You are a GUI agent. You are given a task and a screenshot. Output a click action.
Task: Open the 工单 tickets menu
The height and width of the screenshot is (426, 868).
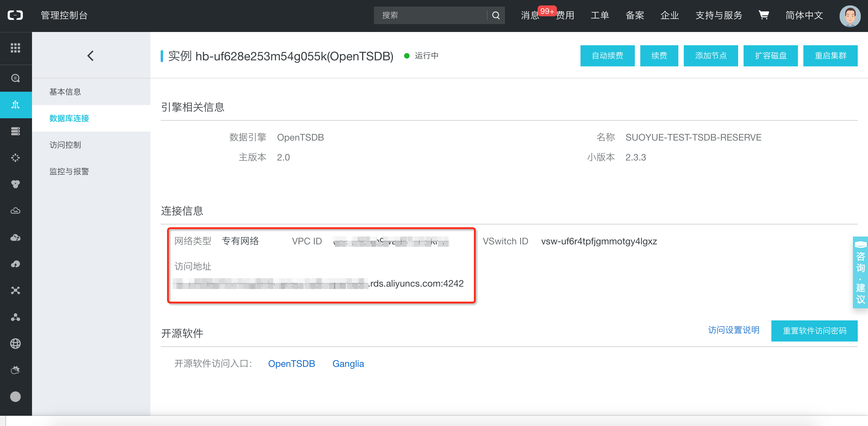click(600, 15)
